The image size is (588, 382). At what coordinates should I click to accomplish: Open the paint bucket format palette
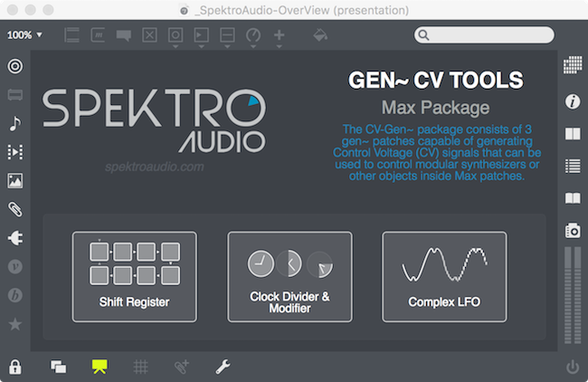click(x=320, y=35)
